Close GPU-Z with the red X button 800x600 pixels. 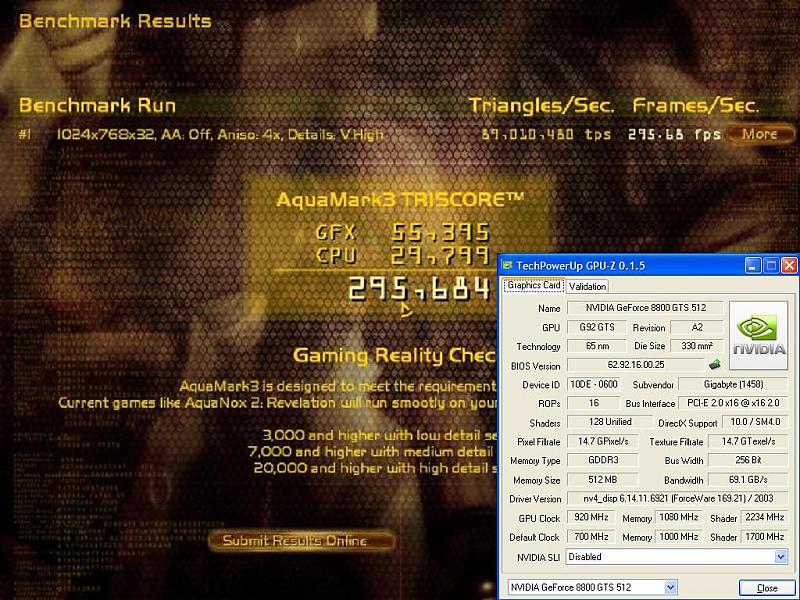coord(789,265)
